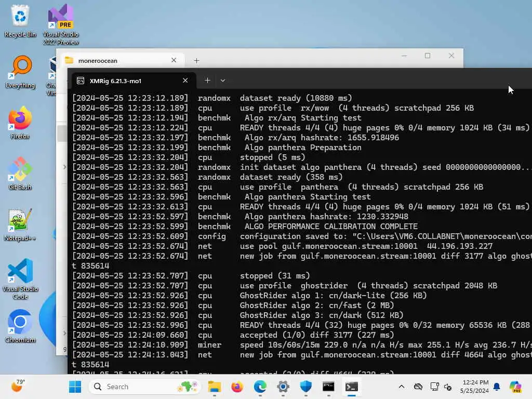Close the moneroocean Explorer window
The width and height of the screenshot is (532, 399).
[451, 56]
